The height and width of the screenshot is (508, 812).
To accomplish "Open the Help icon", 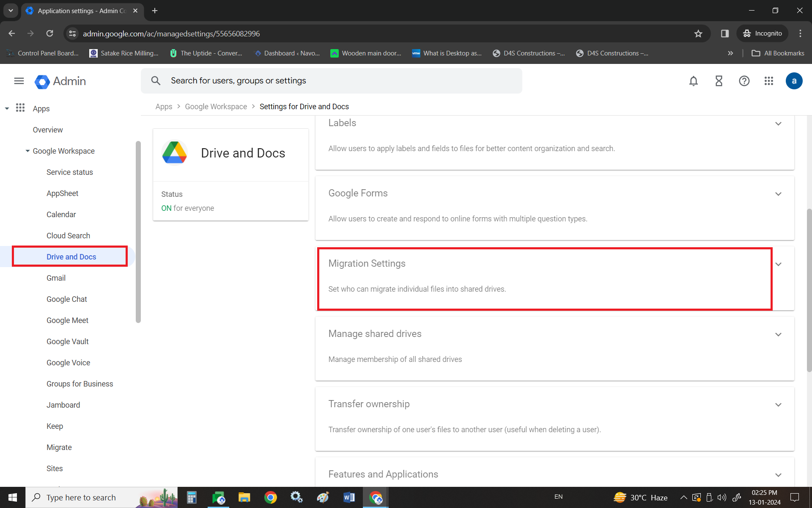I will [x=744, y=81].
